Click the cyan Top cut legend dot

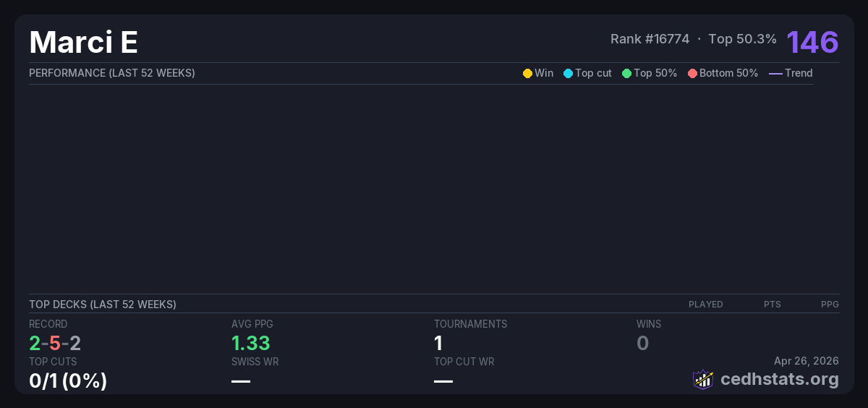[x=568, y=73]
